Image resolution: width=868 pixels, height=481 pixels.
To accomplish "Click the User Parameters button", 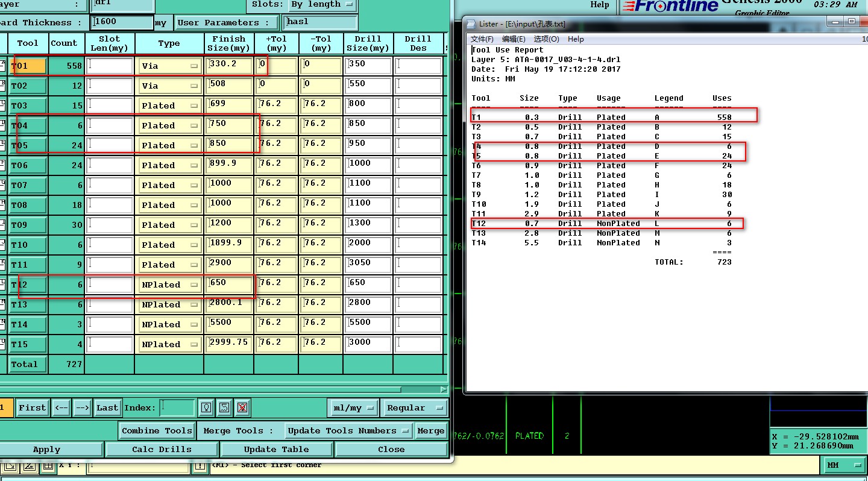I will point(227,23).
